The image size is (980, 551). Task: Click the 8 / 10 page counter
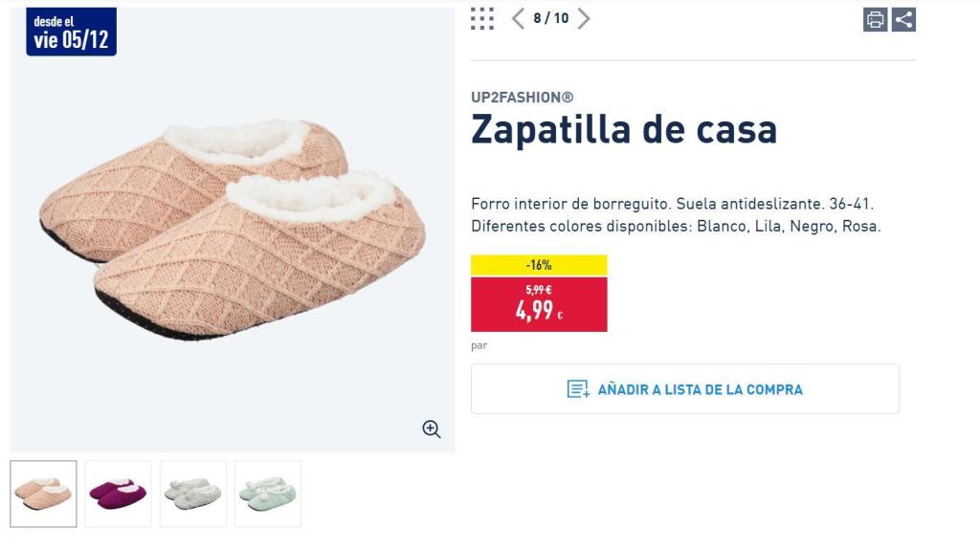549,17
